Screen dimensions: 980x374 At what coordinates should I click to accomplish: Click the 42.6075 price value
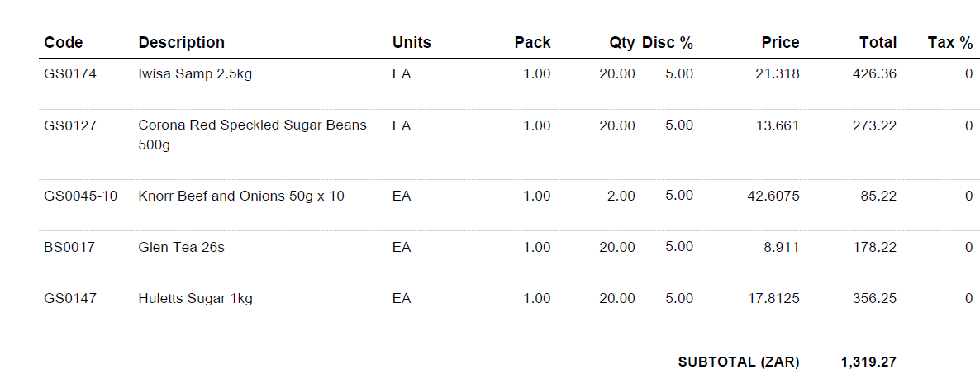773,196
